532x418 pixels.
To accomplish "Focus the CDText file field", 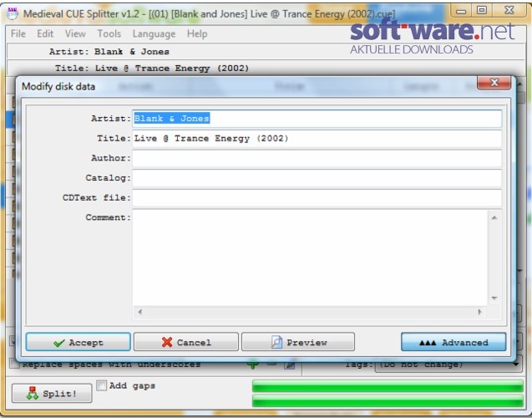I will tap(317, 197).
